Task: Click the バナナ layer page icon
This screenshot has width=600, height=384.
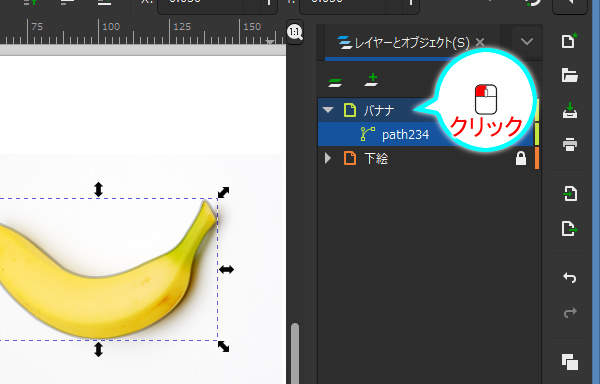Action: (x=350, y=110)
